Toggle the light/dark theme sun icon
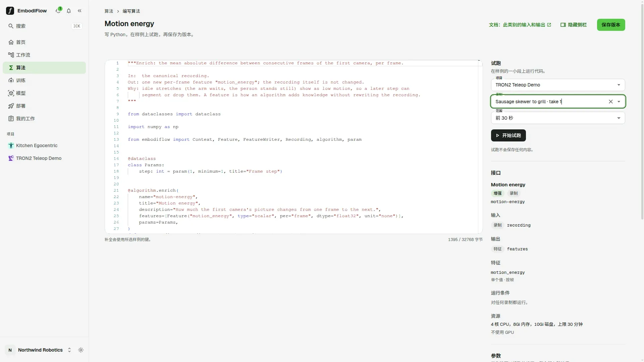 pyautogui.click(x=81, y=350)
